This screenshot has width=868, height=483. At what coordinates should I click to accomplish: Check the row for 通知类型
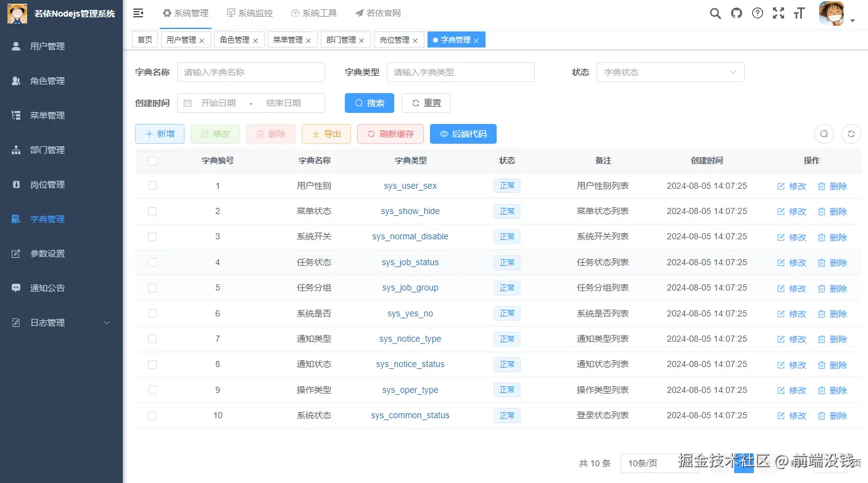click(x=152, y=339)
